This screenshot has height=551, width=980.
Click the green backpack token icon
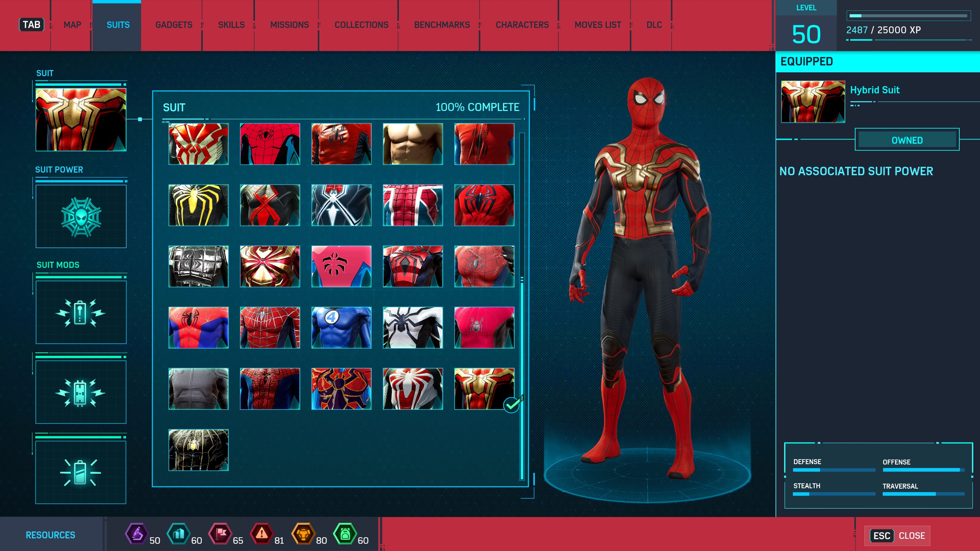[x=345, y=533]
